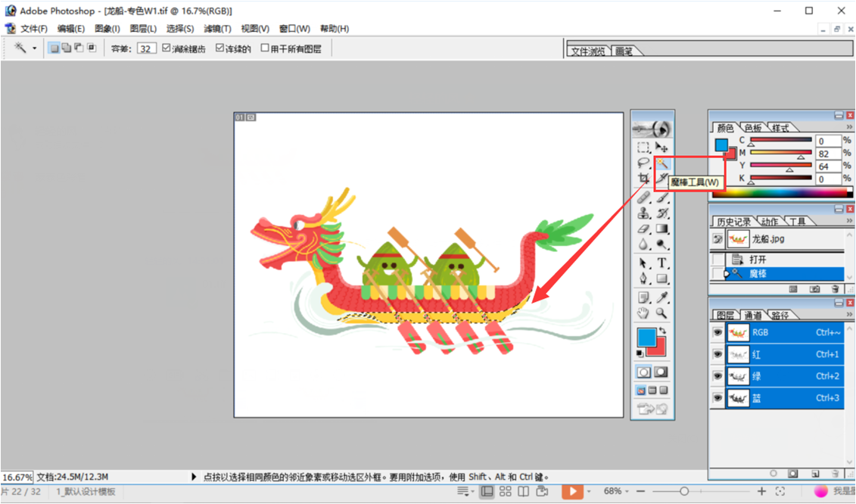Expand the Channels panel options menu
Screen dimensions: 856x504
(x=849, y=315)
